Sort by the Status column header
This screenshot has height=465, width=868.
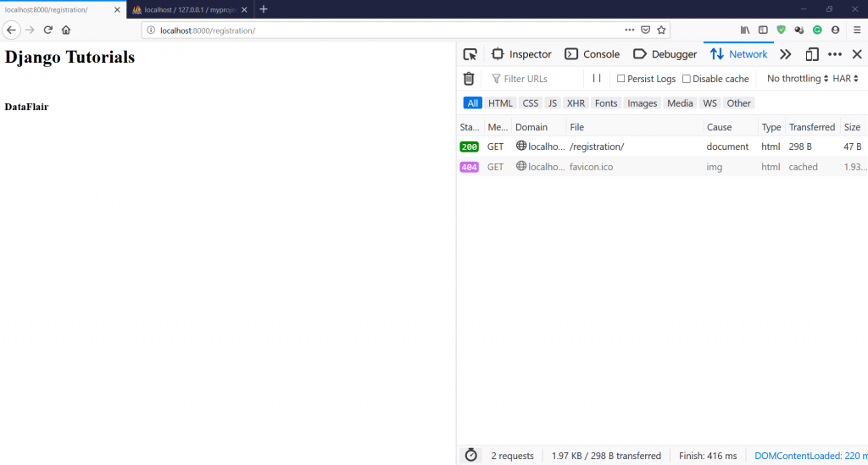tap(470, 127)
